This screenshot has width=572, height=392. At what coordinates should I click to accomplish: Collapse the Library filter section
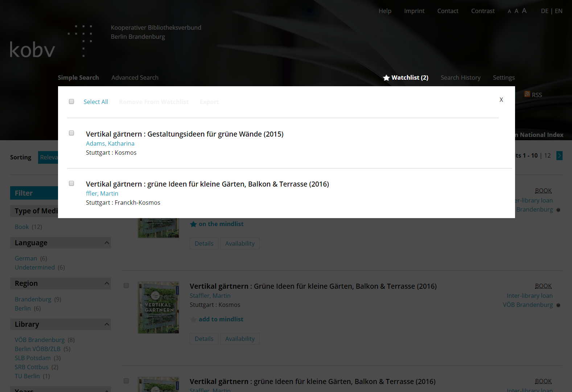(x=107, y=324)
